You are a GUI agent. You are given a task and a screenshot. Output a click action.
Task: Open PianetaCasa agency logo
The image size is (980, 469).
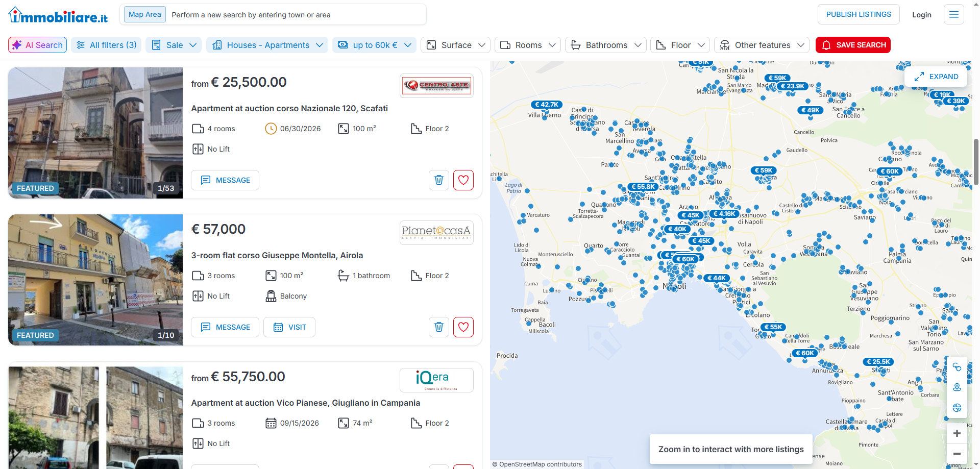tap(436, 232)
